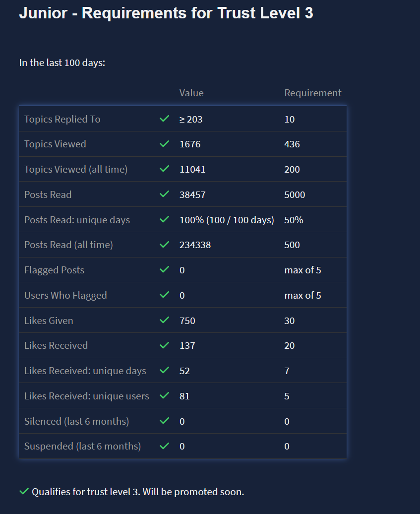
Task: Click the Suspended (last 6 months) checkmark
Action: click(x=165, y=446)
